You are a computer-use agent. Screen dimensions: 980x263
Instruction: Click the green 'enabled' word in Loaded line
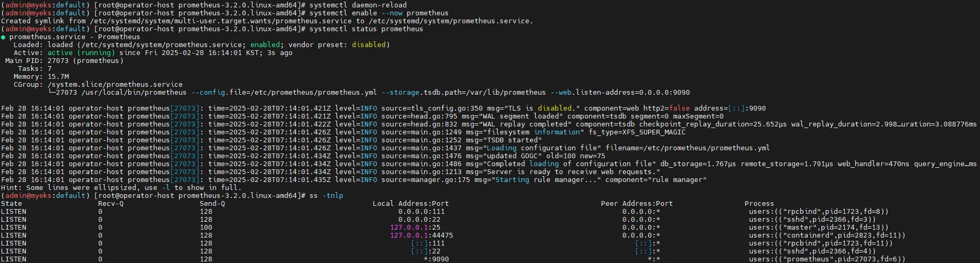(265, 44)
